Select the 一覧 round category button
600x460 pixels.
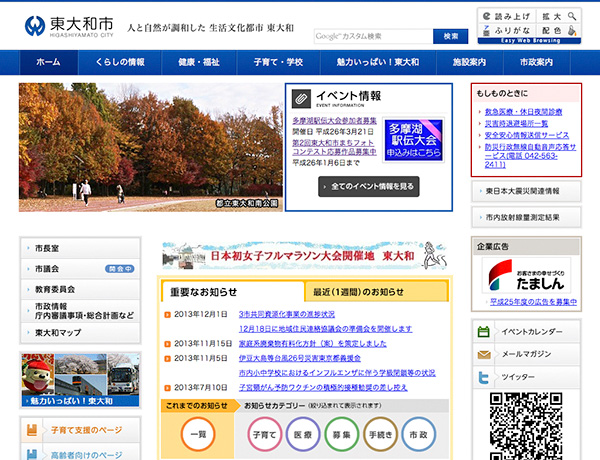coord(198,436)
